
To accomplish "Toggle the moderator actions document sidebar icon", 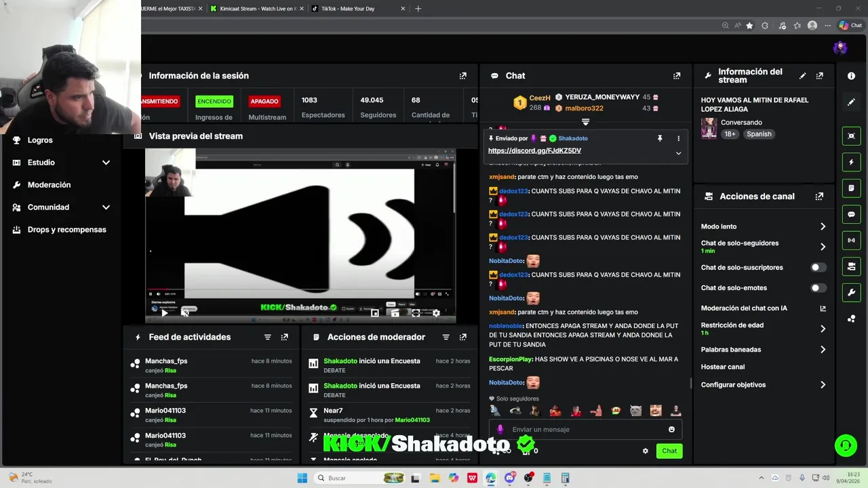I will tap(852, 188).
